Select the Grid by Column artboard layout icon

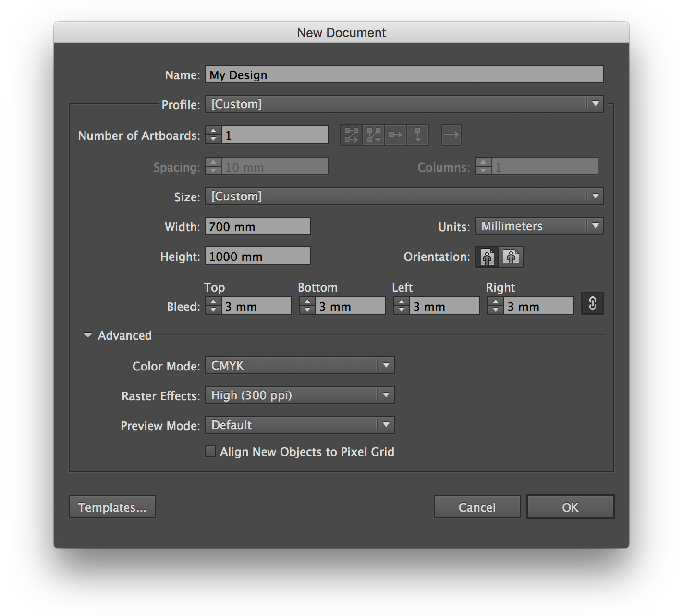click(373, 135)
